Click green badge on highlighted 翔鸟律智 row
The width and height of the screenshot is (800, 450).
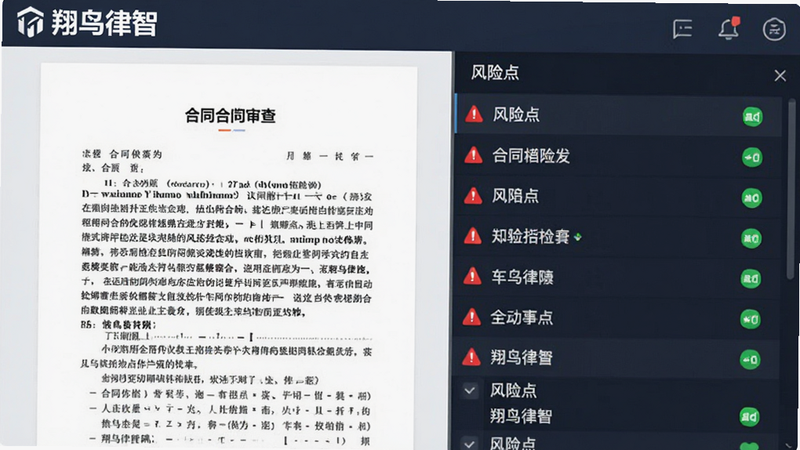[x=750, y=360]
